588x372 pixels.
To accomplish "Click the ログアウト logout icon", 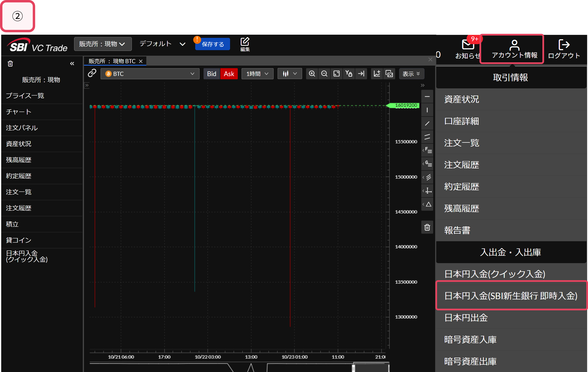I will click(x=564, y=49).
